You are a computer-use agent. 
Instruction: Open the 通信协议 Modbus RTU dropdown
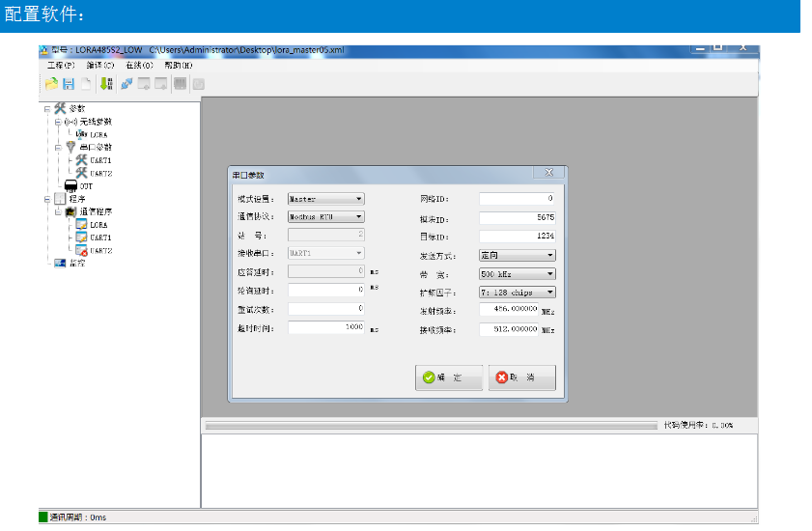(x=326, y=216)
